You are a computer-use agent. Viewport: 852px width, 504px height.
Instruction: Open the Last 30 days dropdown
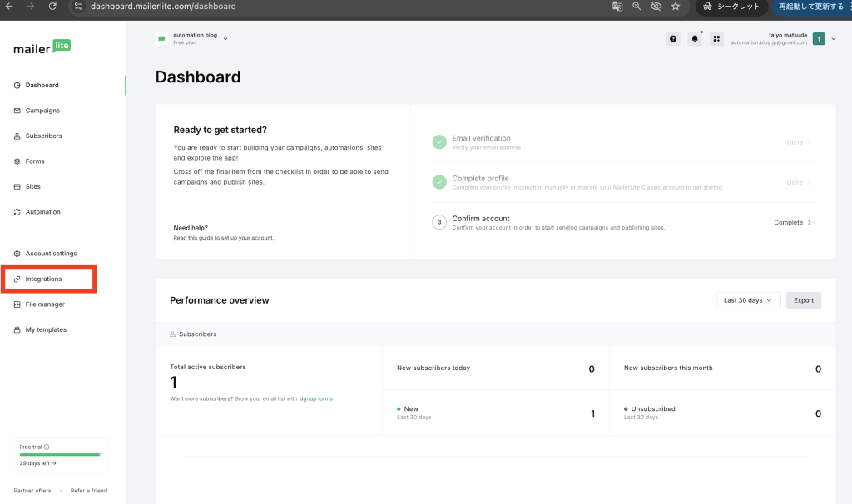click(x=748, y=300)
